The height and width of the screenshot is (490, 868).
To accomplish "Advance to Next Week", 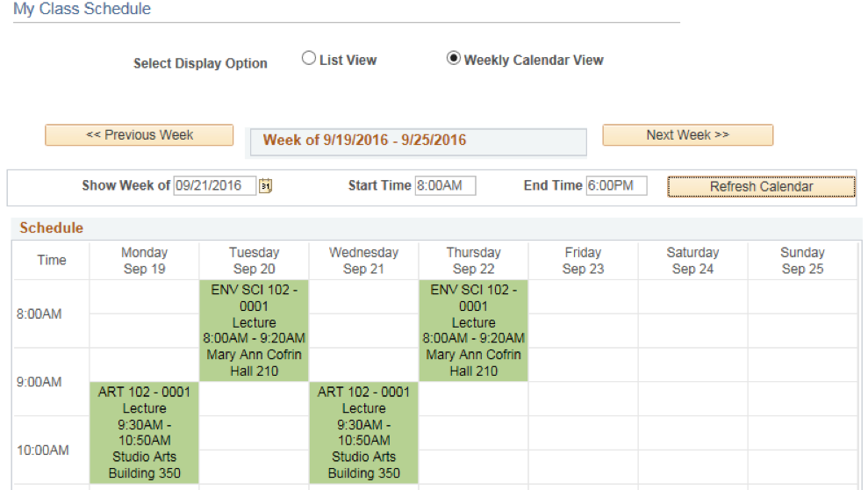I will pos(687,135).
